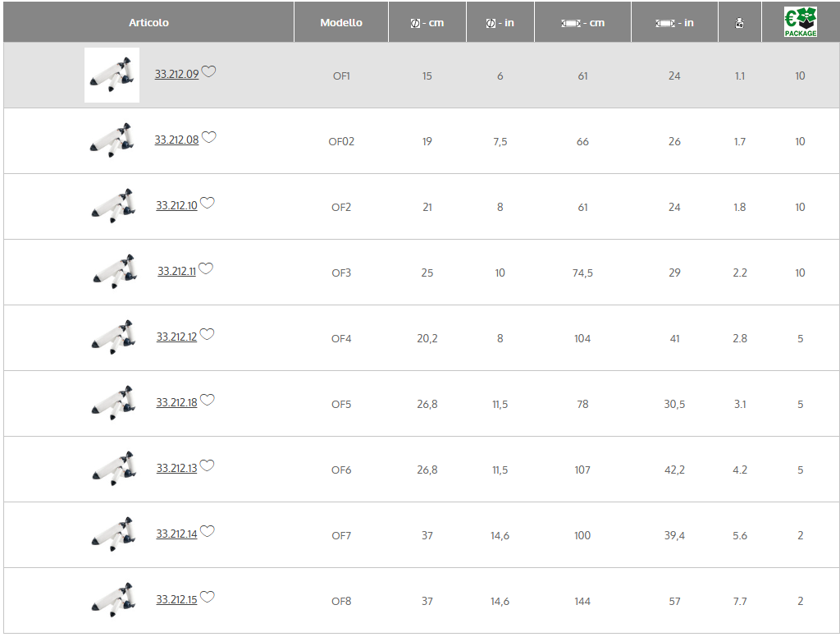Click the heart icon for 33.212.15
The width and height of the screenshot is (840, 637).
tap(208, 597)
